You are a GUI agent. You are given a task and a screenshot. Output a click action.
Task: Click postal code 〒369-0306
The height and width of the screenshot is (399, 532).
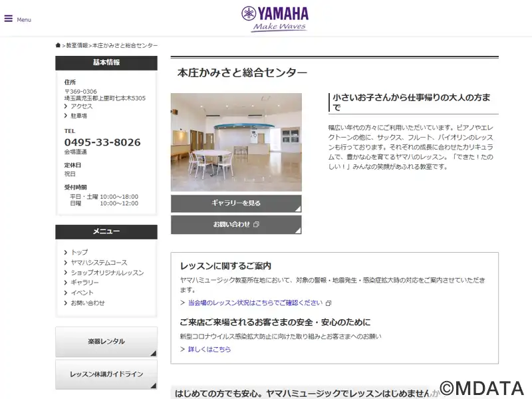click(x=80, y=92)
